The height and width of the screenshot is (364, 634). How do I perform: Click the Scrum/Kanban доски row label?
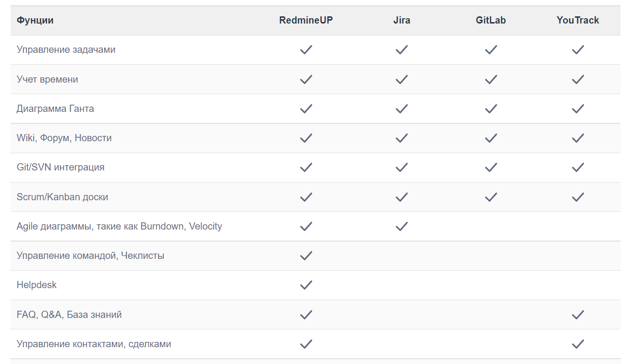pyautogui.click(x=62, y=197)
